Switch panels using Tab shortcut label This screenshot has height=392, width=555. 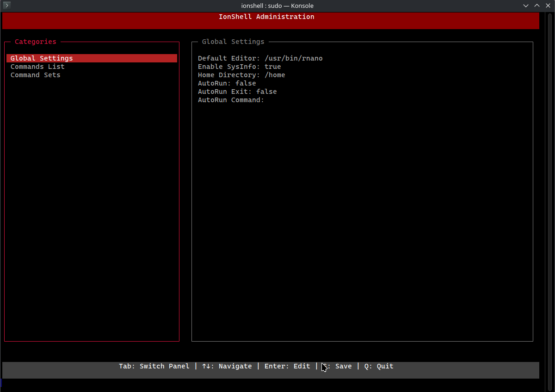pos(154,366)
